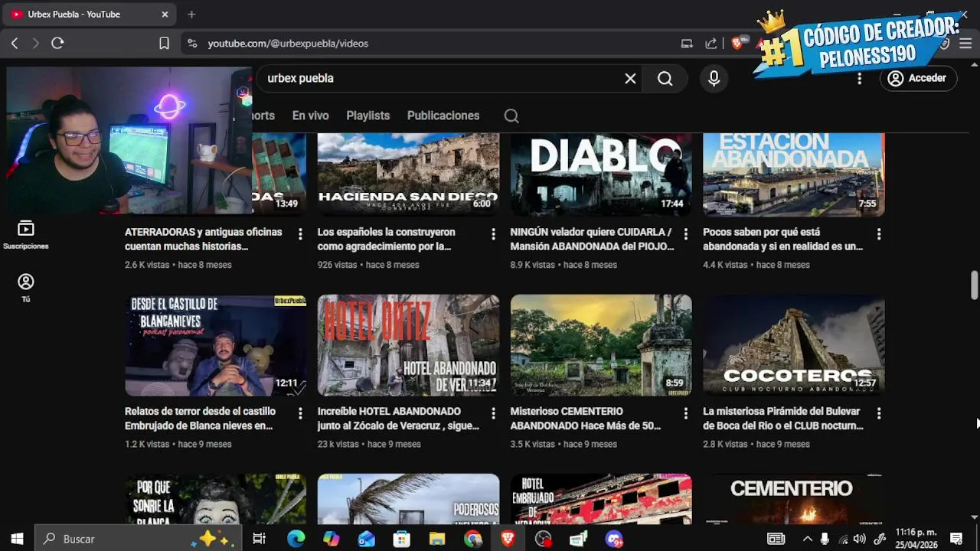This screenshot has height=551, width=980.
Task: Go back with the browser back arrow
Action: pyautogui.click(x=15, y=44)
